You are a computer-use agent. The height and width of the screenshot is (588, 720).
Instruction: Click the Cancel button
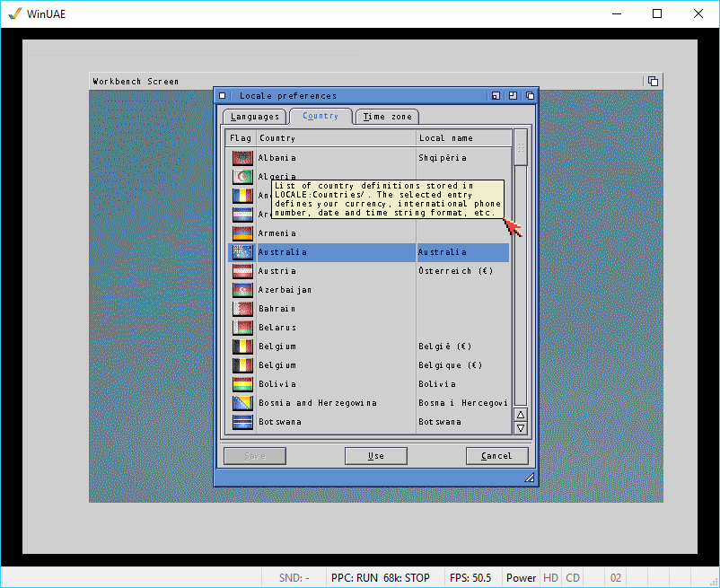click(496, 456)
